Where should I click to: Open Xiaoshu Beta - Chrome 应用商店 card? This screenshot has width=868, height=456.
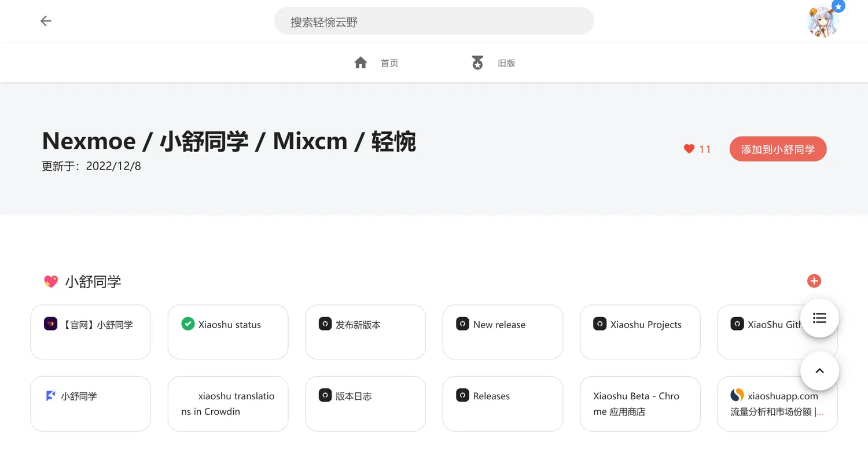tap(640, 404)
